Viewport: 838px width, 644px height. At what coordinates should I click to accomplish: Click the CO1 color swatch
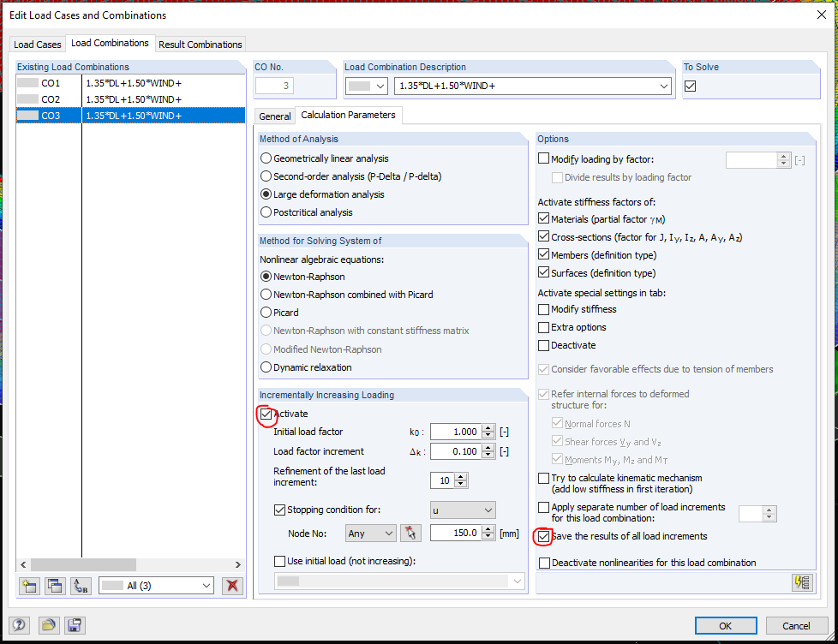click(x=27, y=83)
